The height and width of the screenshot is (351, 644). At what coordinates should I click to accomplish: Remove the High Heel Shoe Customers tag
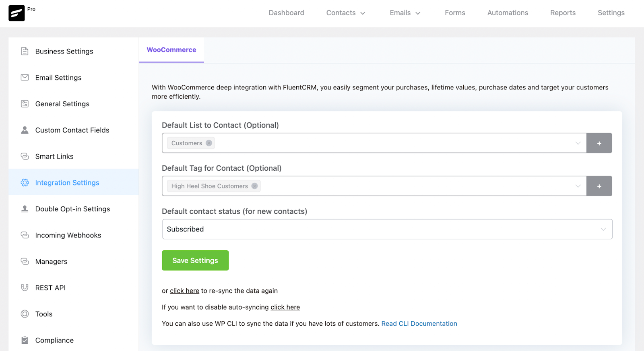click(x=254, y=186)
